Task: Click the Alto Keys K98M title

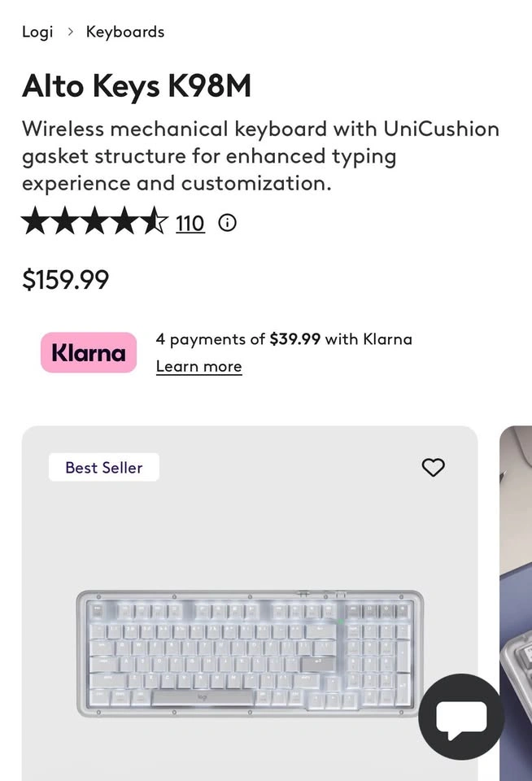Action: (137, 85)
